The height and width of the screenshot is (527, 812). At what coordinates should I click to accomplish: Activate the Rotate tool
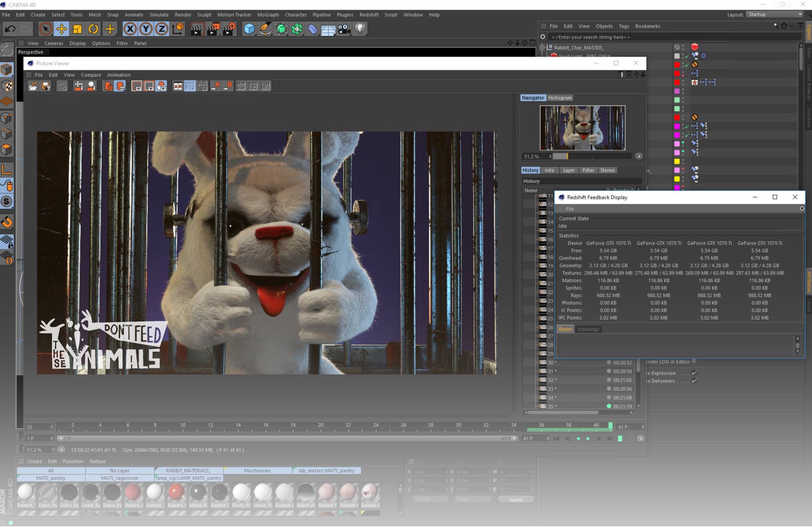tap(93, 29)
